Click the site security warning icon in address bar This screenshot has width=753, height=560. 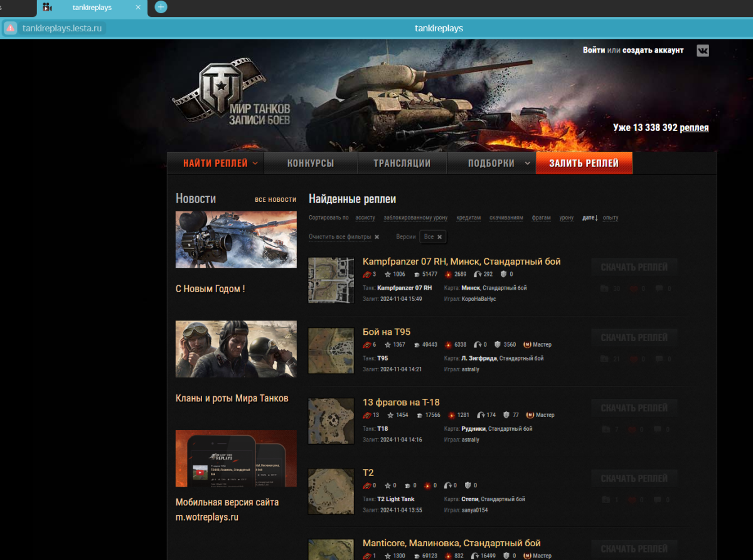[x=10, y=28]
